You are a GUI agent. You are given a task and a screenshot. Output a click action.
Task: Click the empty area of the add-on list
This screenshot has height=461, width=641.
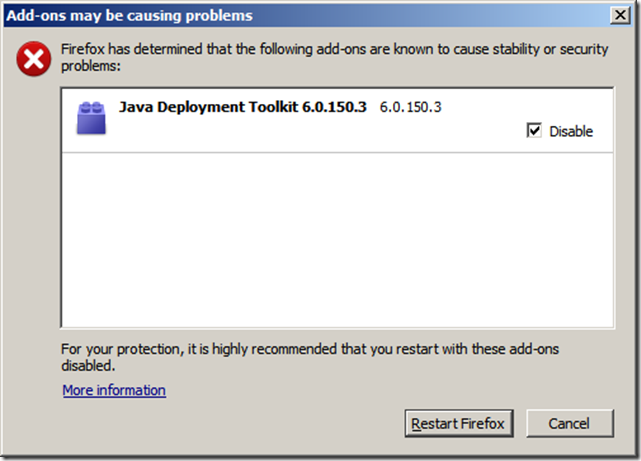click(x=336, y=240)
